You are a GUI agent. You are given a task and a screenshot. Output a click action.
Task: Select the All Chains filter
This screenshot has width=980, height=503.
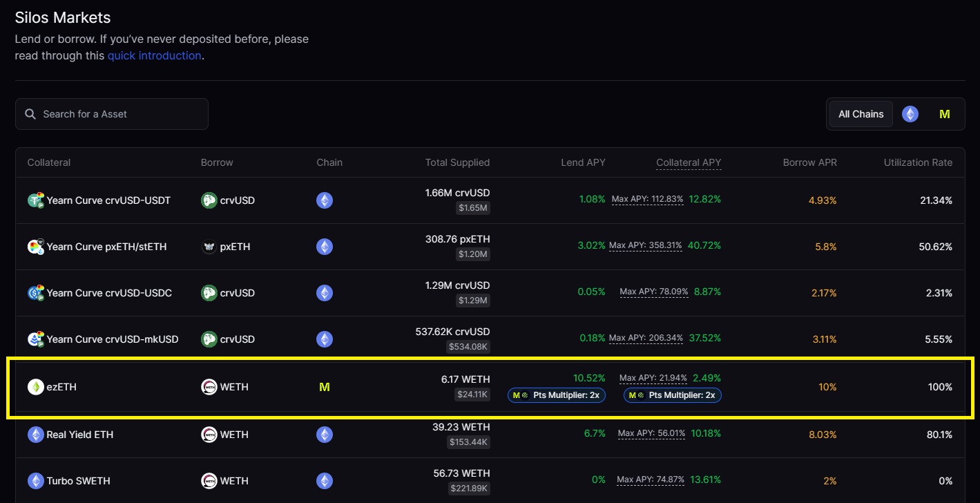(x=861, y=114)
